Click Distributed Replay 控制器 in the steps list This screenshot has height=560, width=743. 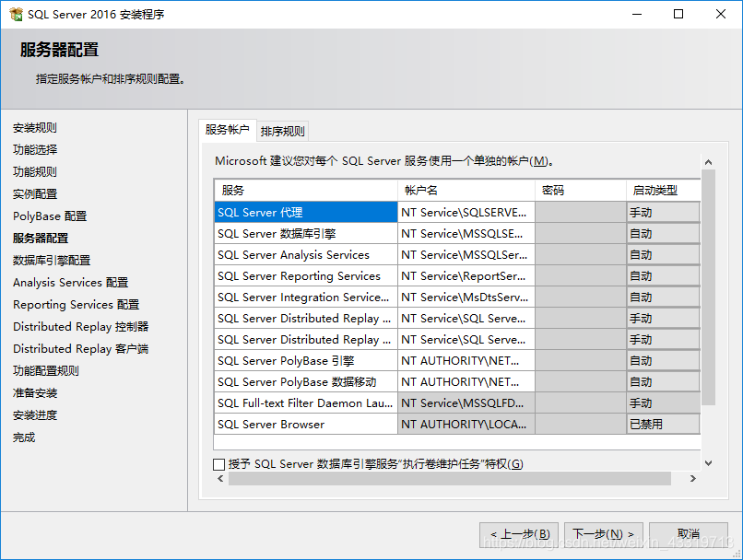point(80,327)
